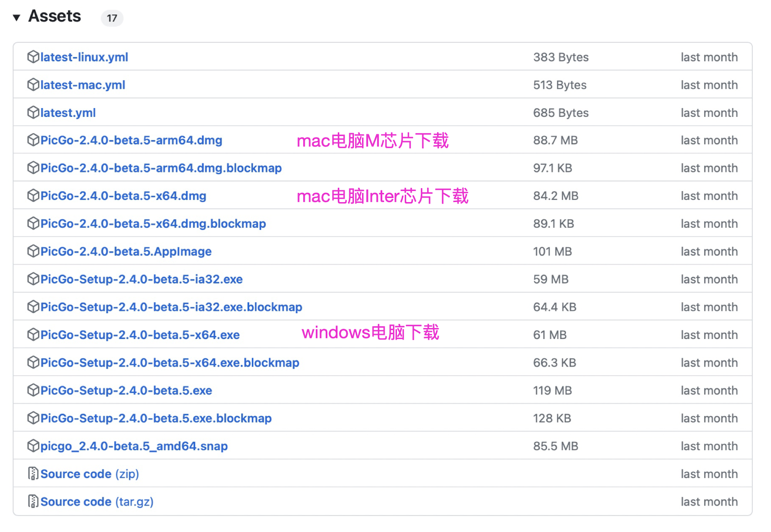Click 'last month' in the PicGo-2.4.0-beta.5.AppImage row

tap(709, 252)
